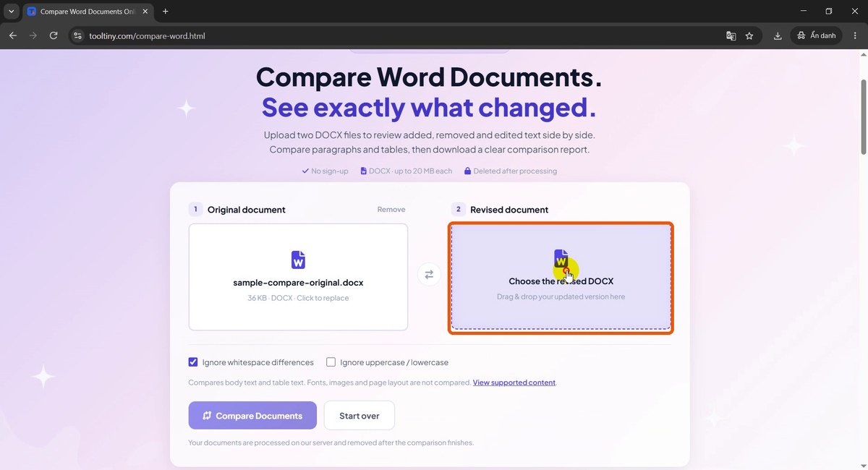Image resolution: width=868 pixels, height=470 pixels.
Task: Click the "No sign-up" text
Action: pyautogui.click(x=330, y=171)
